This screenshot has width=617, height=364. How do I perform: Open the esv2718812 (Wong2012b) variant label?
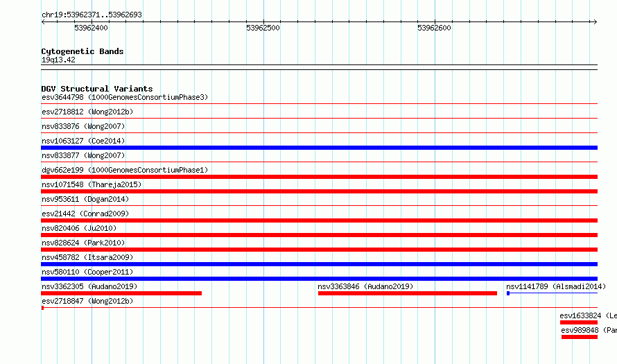tap(87, 112)
